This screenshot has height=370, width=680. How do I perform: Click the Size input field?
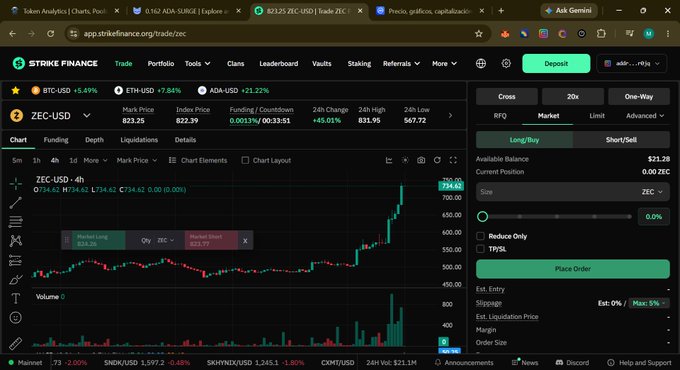pyautogui.click(x=557, y=192)
